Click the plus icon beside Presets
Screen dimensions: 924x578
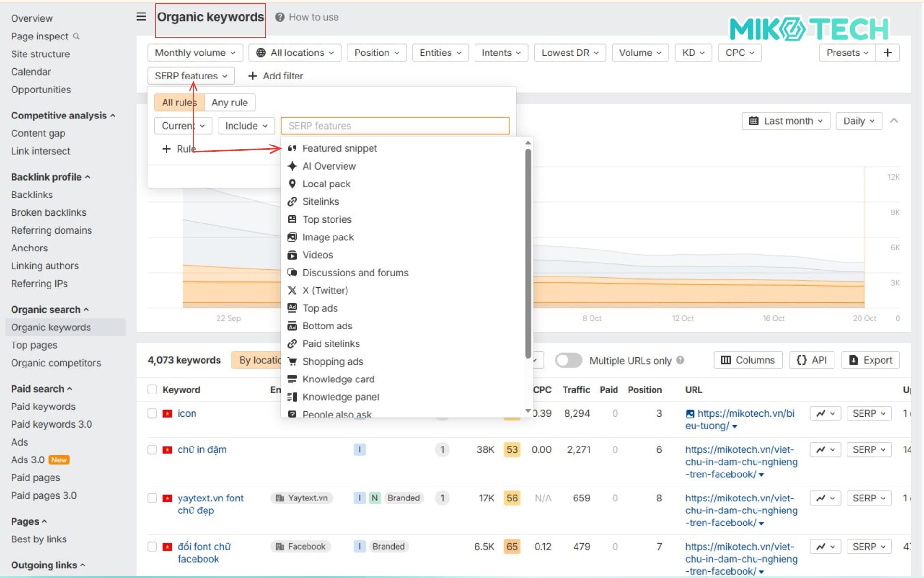click(x=887, y=53)
